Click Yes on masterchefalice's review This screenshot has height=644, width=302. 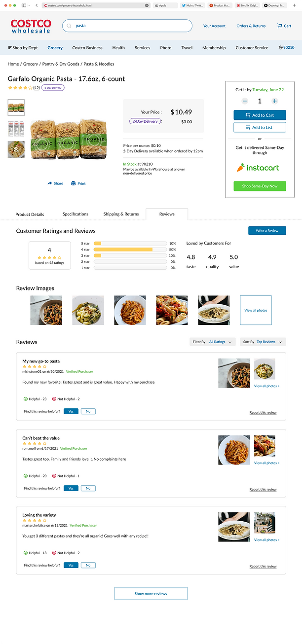71,565
